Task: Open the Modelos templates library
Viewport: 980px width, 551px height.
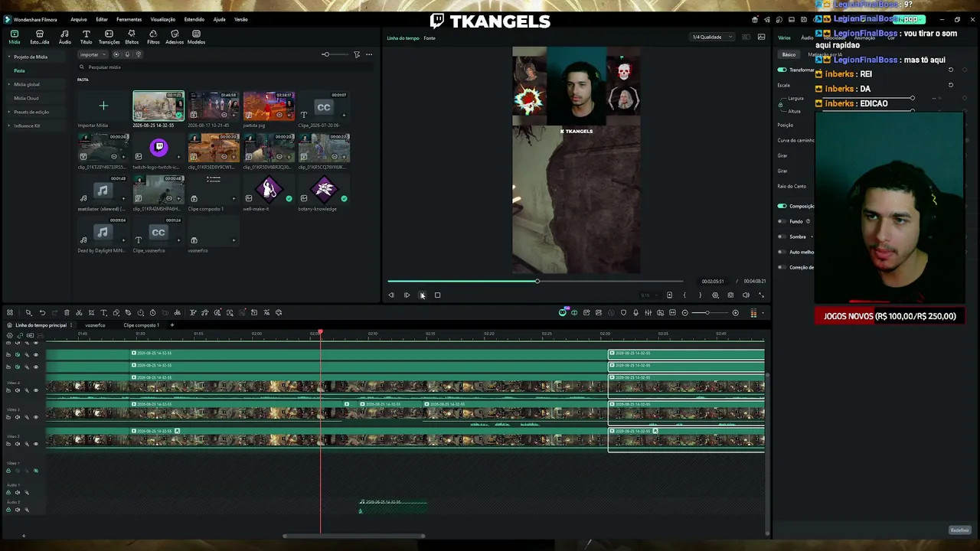Action: pyautogui.click(x=196, y=37)
